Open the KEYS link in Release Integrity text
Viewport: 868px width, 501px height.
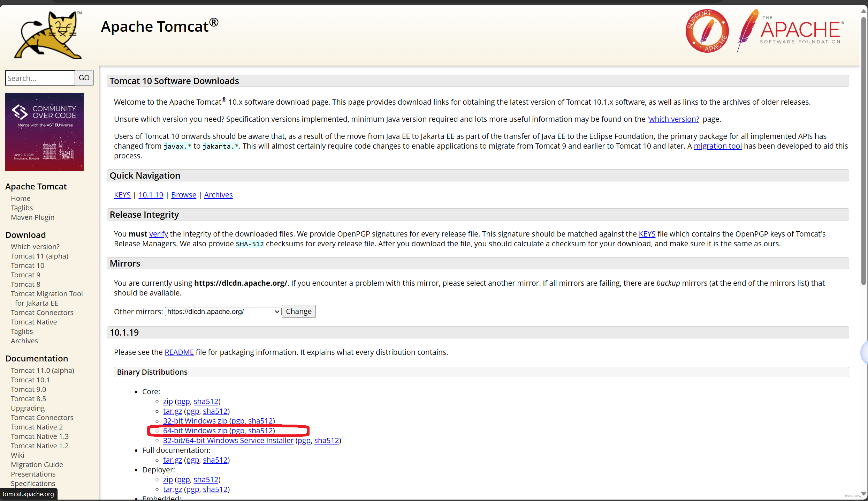[647, 234]
